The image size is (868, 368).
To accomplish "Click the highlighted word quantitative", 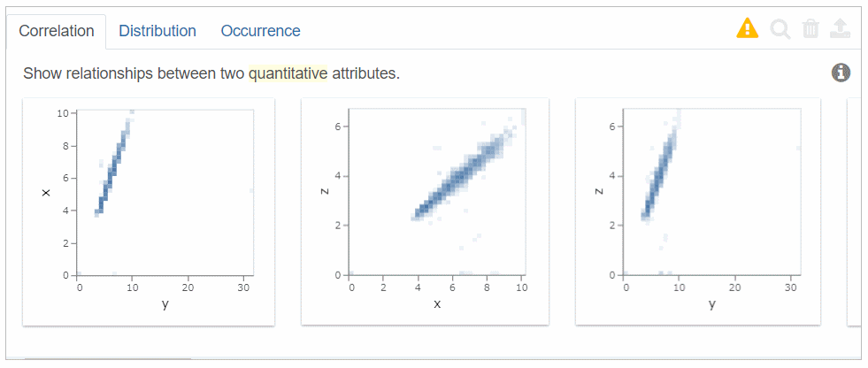I will click(288, 73).
